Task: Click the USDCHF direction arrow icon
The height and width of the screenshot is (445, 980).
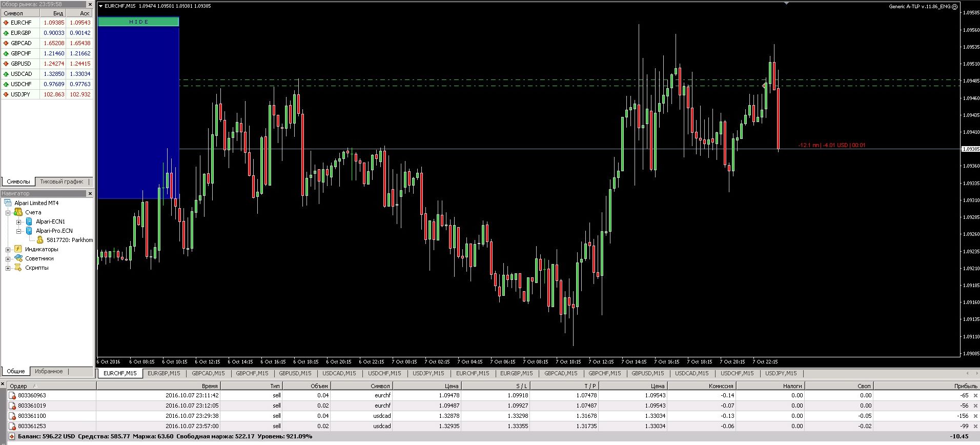Action: coord(6,84)
